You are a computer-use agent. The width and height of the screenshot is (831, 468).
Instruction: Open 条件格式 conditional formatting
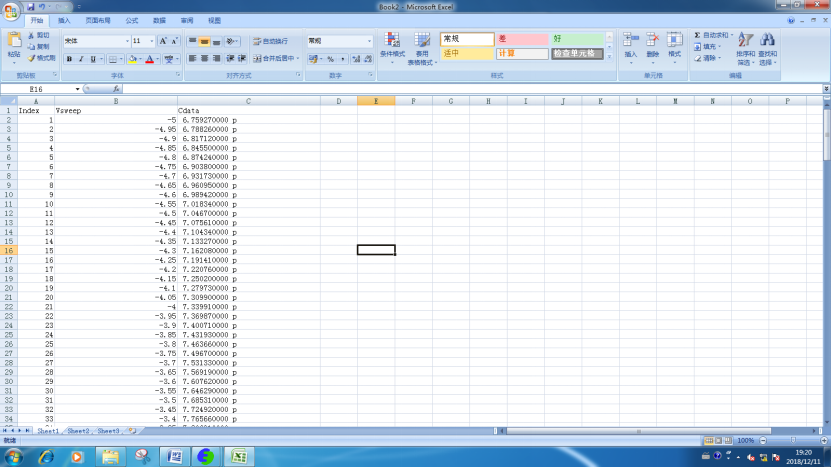[x=392, y=48]
